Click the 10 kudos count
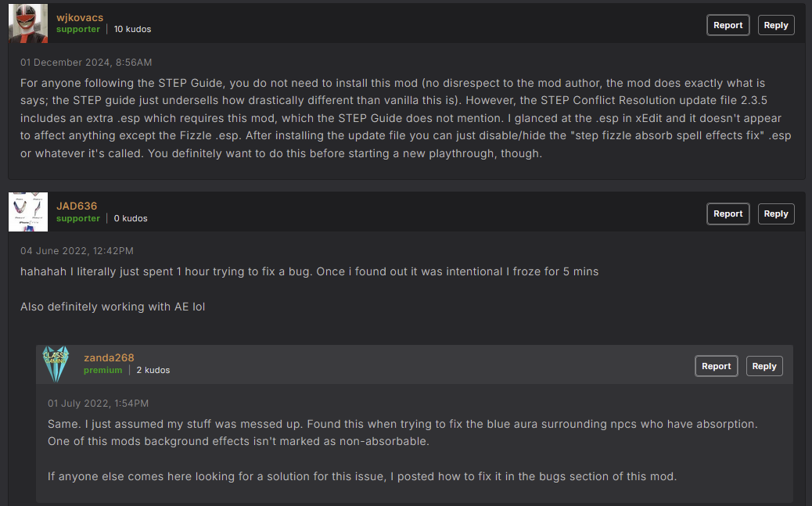This screenshot has height=506, width=812. 132,29
